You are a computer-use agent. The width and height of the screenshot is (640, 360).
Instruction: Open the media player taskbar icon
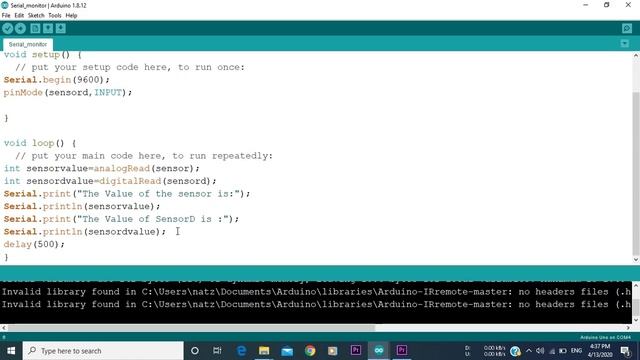pos(333,351)
